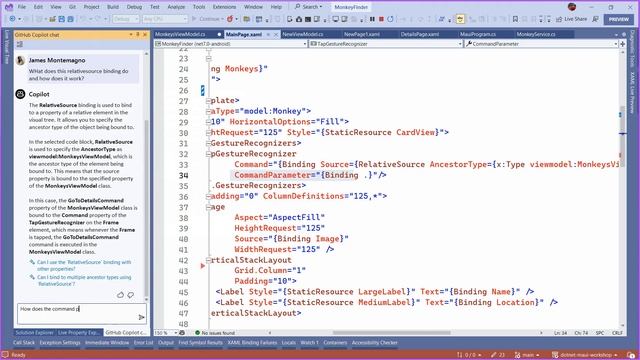Open the Any CPU platform dropdown

pos(165,19)
